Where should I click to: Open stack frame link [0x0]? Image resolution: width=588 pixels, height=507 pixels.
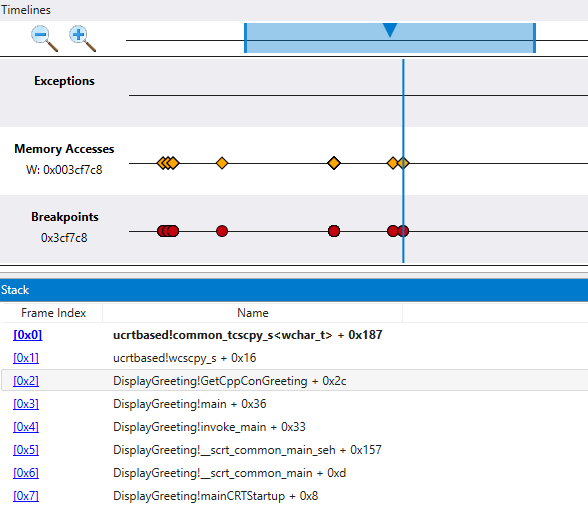(x=28, y=335)
